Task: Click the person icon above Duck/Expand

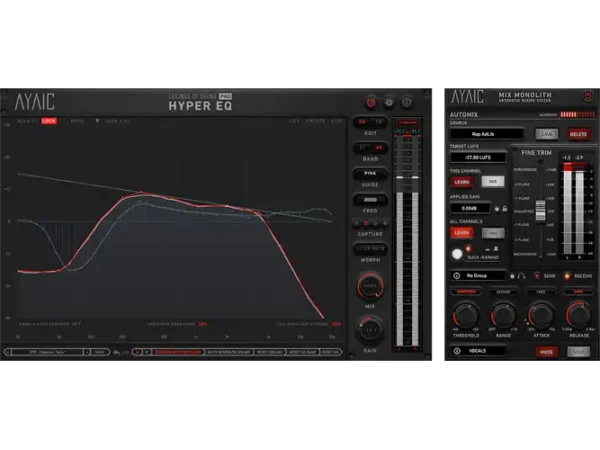Action: click(496, 249)
